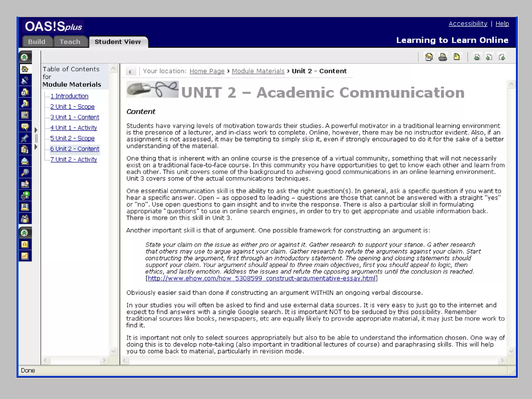
Task: Click content area scroll down arrow
Action: [x=511, y=351]
